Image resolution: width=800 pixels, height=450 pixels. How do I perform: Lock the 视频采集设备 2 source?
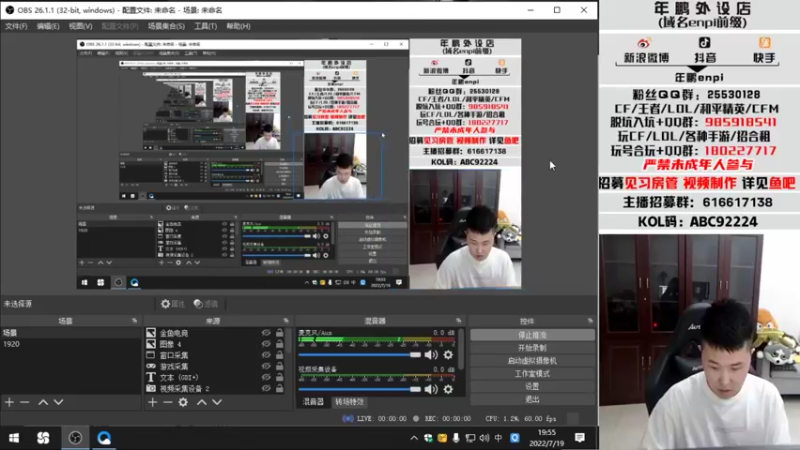click(280, 388)
